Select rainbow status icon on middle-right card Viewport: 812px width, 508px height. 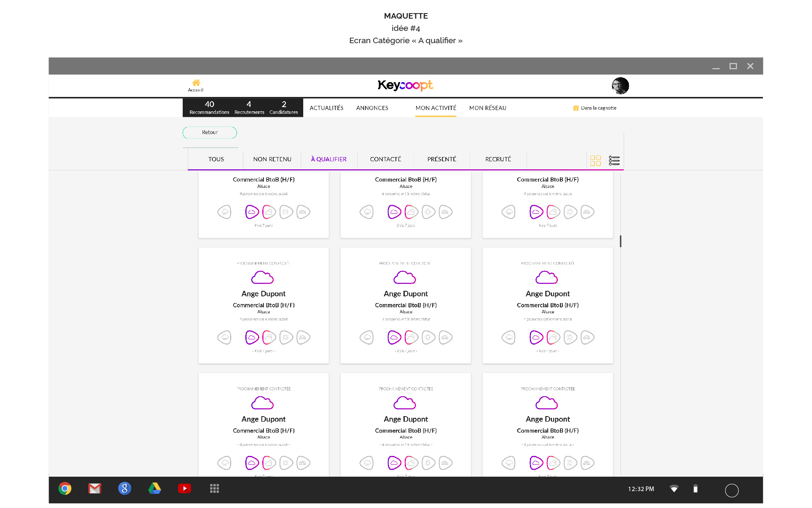tap(587, 337)
